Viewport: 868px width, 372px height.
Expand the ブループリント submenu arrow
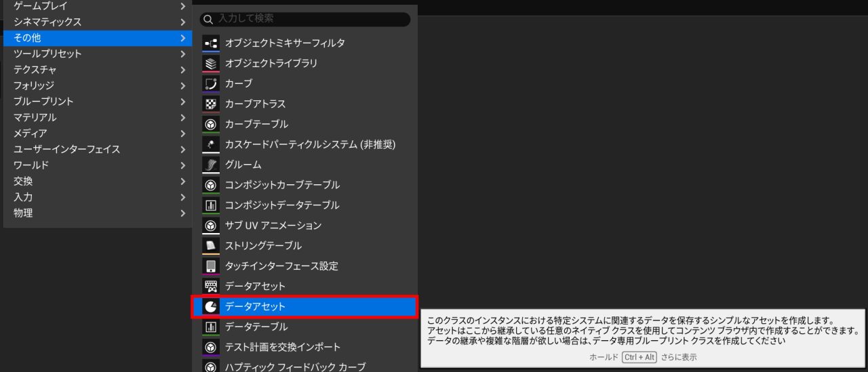click(182, 102)
